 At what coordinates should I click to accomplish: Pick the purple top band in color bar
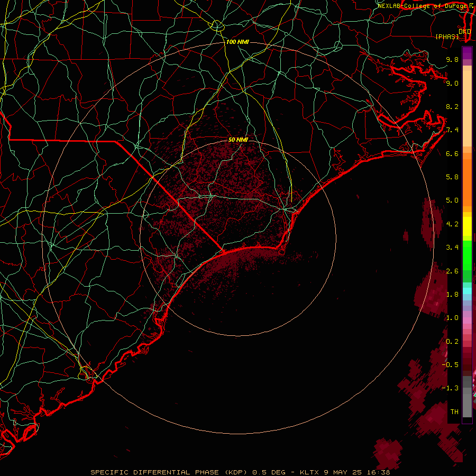pos(467,53)
